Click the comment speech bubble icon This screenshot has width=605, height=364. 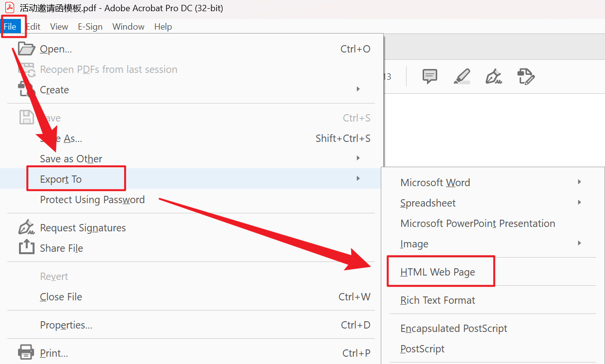click(430, 76)
